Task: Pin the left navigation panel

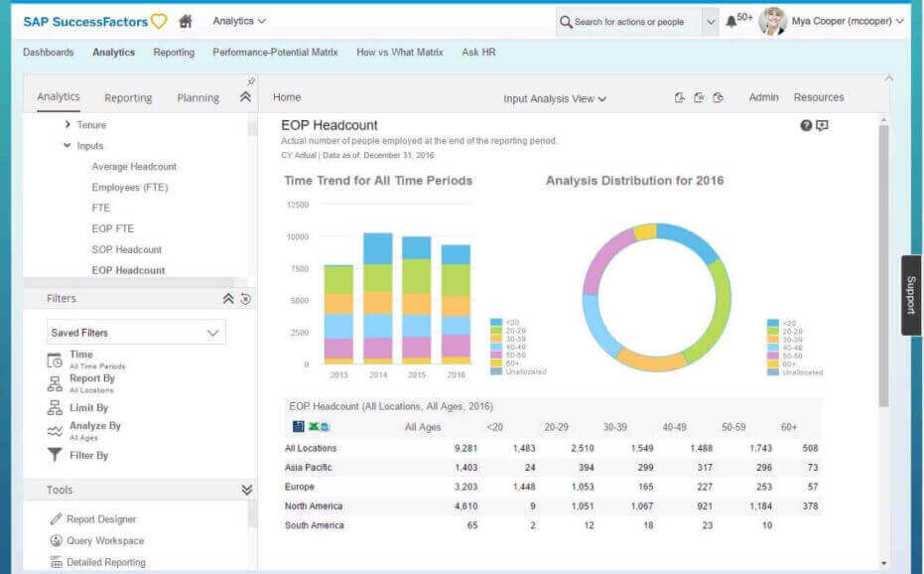Action: 251,81
